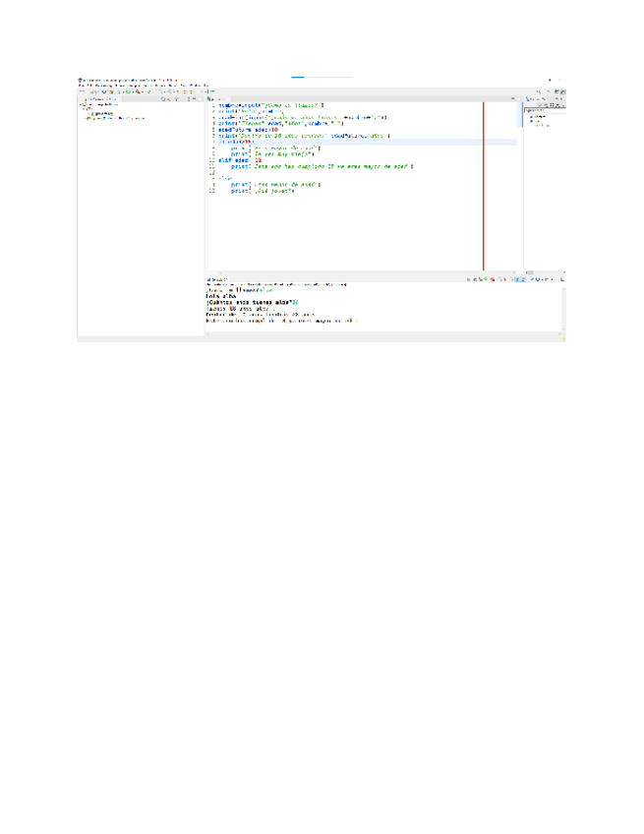
Task: Collapse the top project node in Package Explorer
Action: 81,104
